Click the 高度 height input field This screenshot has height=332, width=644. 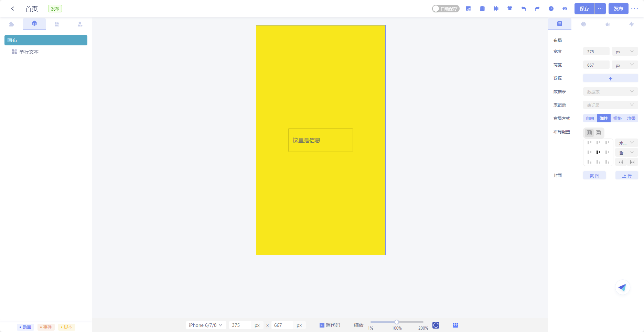click(596, 65)
